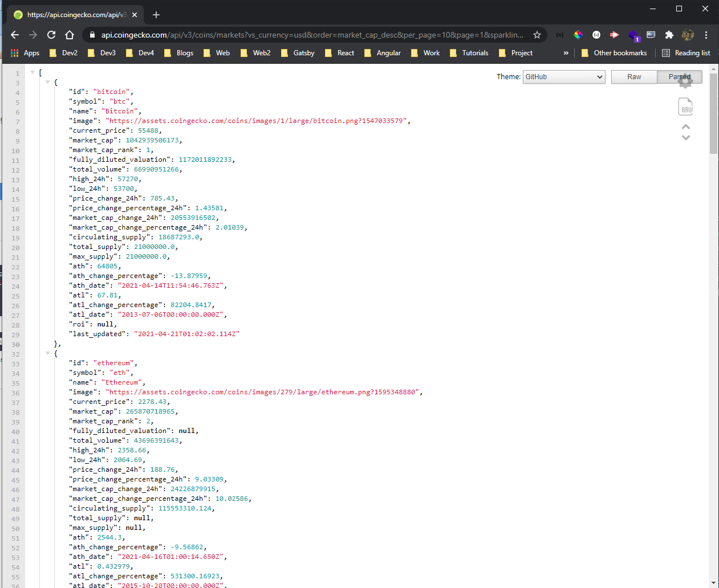Screen dimensions: 719x588
Task: Click the RAW file download icon
Action: pos(685,107)
